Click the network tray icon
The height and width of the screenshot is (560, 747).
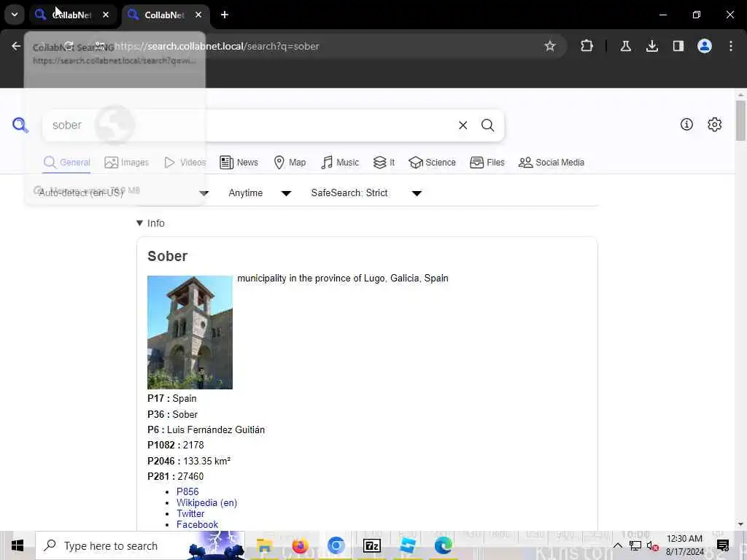point(635,545)
